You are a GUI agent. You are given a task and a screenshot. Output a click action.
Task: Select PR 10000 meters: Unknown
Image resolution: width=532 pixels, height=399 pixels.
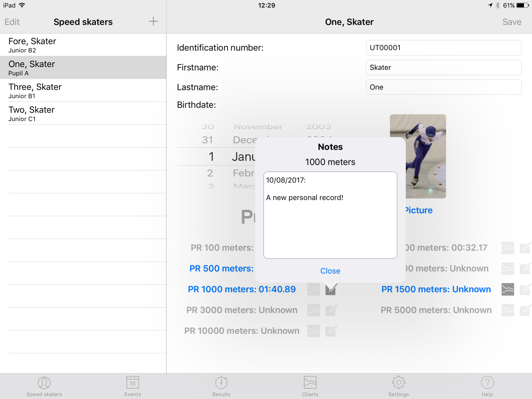click(x=242, y=331)
